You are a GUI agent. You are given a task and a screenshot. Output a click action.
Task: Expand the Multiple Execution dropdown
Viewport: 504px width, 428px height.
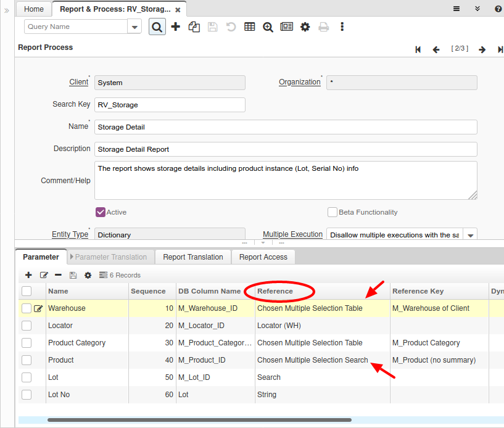point(469,235)
